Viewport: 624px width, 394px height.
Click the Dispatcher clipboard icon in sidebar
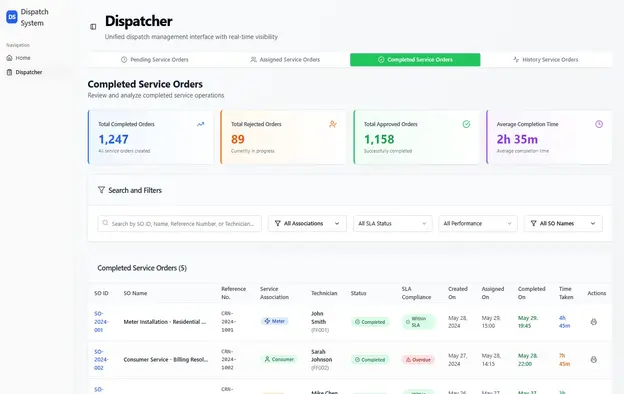pyautogui.click(x=10, y=72)
